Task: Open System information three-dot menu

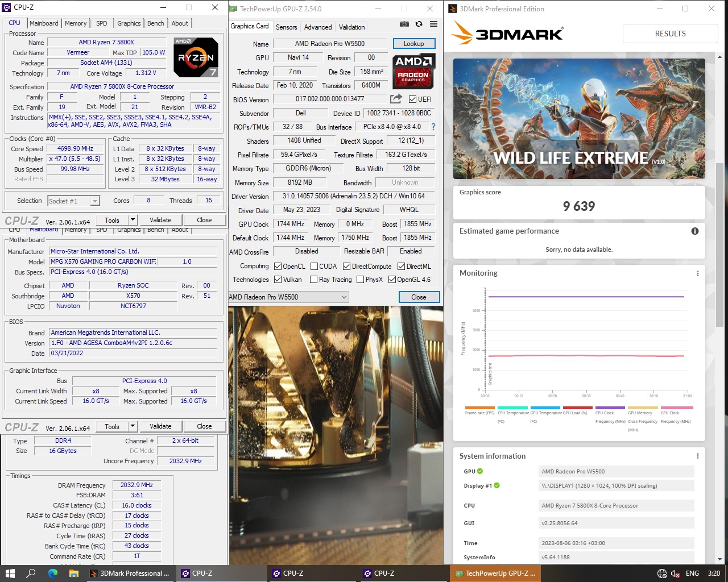Action: click(x=698, y=456)
